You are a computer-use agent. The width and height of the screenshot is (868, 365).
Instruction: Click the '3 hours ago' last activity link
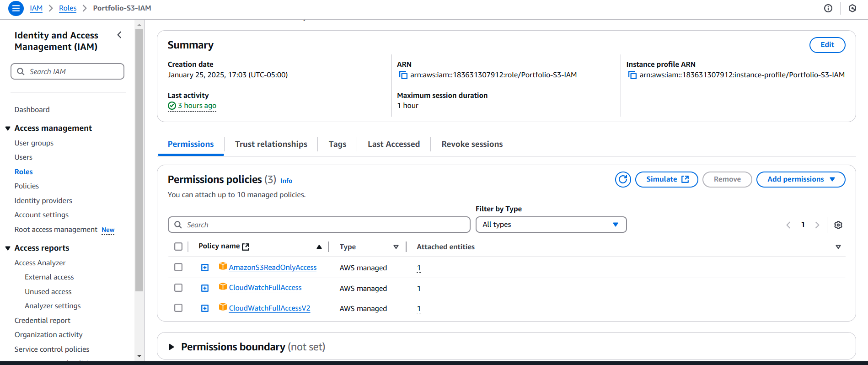tap(197, 106)
